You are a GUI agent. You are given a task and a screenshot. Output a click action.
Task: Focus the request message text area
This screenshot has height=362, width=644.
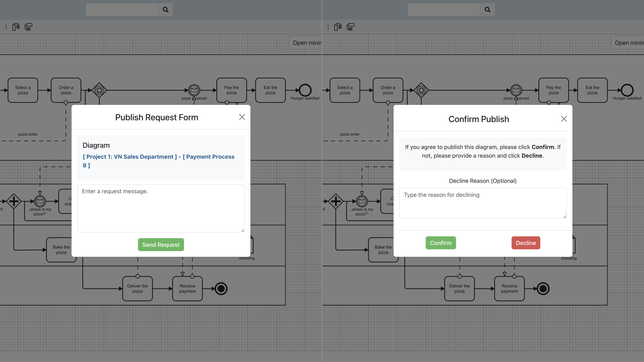coord(161,208)
